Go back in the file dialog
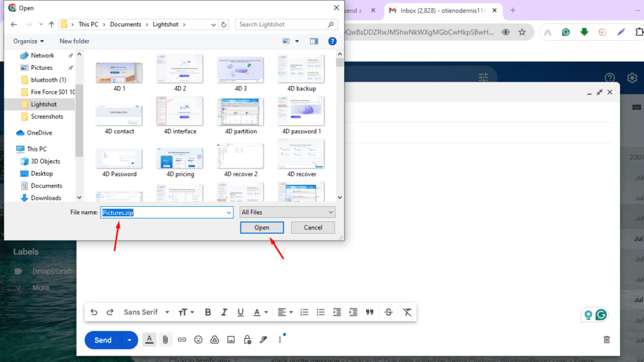Viewport: 644px width, 362px height. coord(14,25)
